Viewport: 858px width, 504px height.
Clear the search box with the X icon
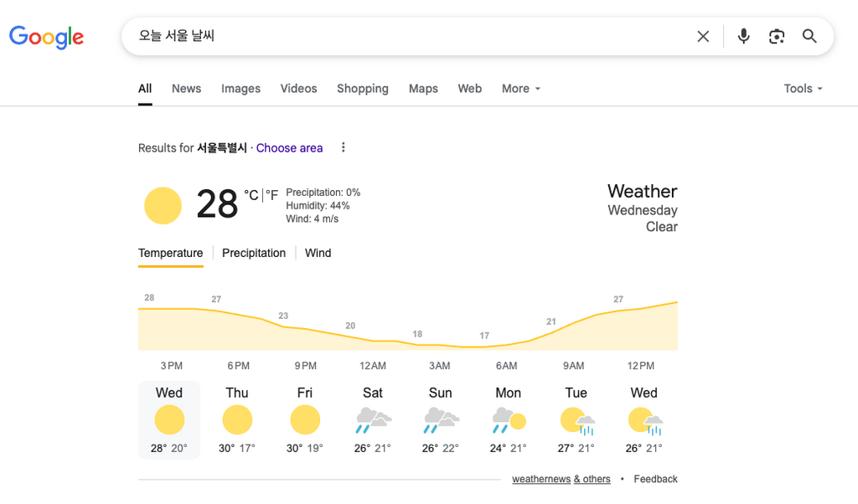point(703,37)
